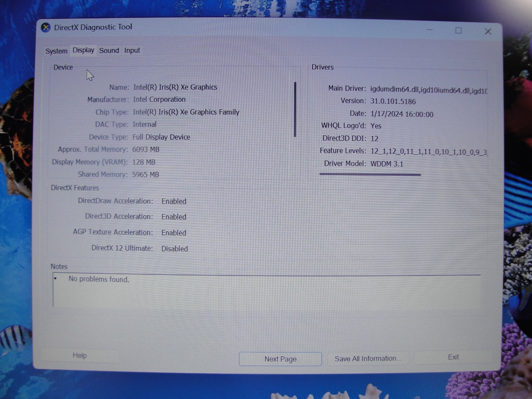Image resolution: width=532 pixels, height=399 pixels.
Task: Click the Drivers panel horizontal scrollbar
Action: pyautogui.click(x=370, y=174)
